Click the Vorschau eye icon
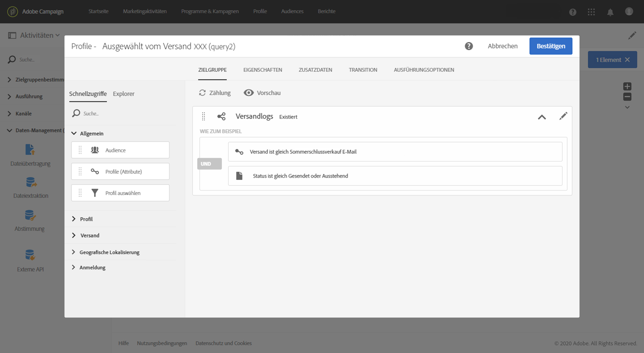This screenshot has width=644, height=353. (249, 93)
